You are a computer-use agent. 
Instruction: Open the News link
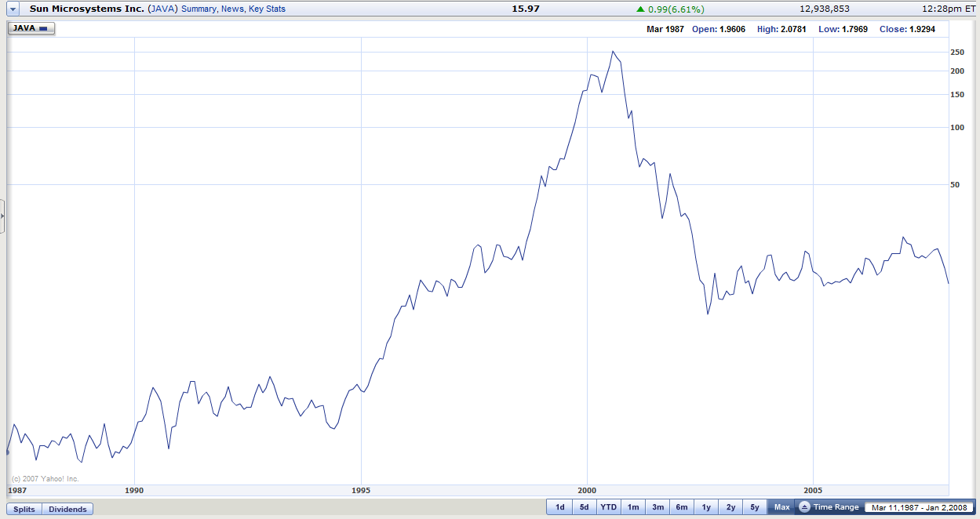pos(231,9)
